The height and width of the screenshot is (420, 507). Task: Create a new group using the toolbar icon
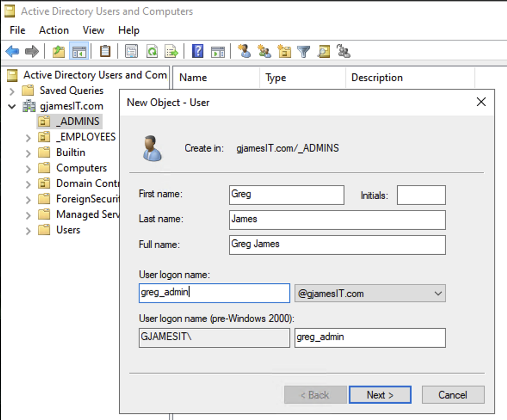tap(264, 51)
